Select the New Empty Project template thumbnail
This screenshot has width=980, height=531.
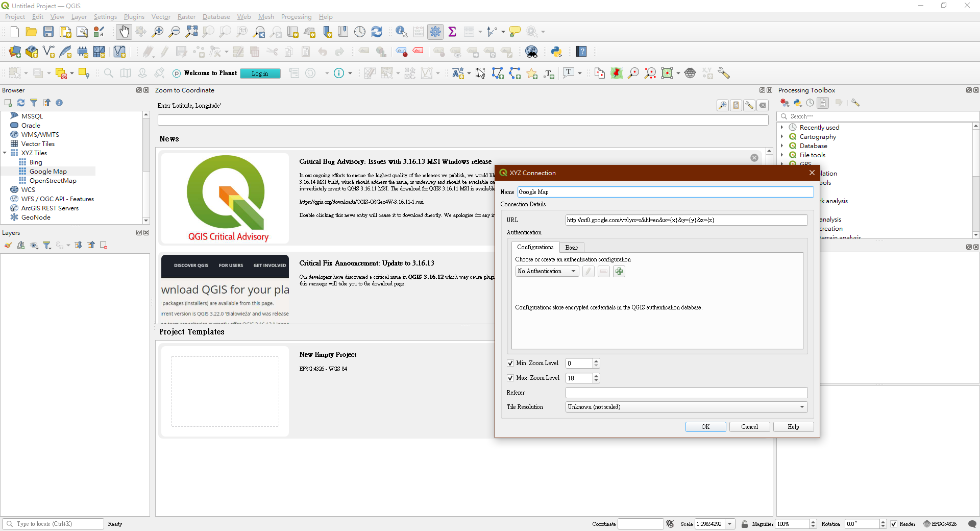(225, 392)
